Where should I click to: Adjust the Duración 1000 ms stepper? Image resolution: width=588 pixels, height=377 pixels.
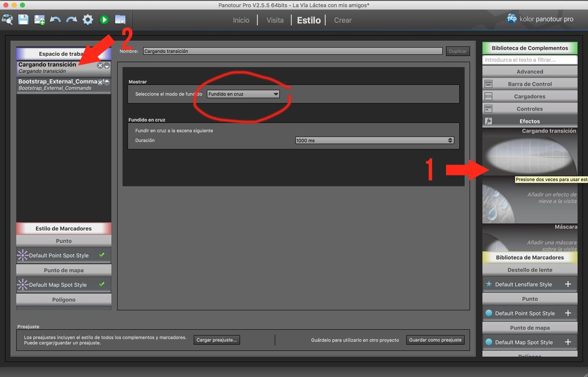450,140
